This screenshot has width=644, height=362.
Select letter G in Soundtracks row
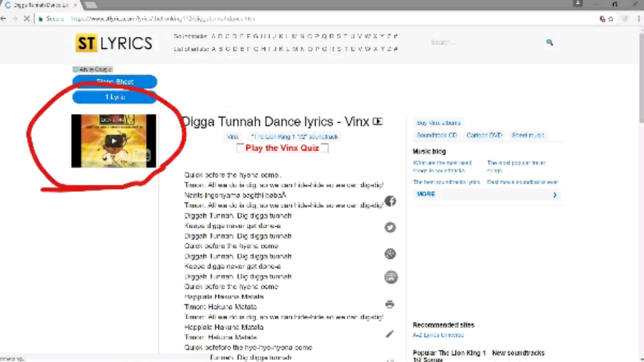[256, 36]
